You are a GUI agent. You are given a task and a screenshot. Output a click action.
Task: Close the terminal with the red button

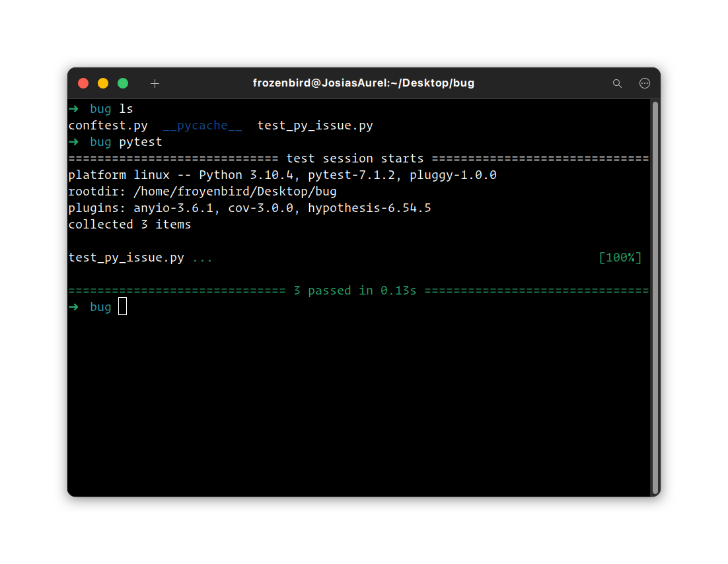[x=84, y=84]
